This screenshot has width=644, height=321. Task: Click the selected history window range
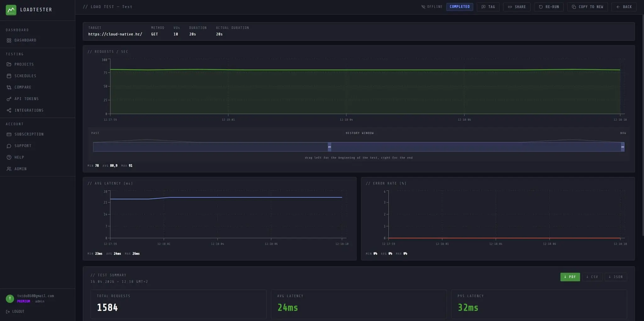476,147
